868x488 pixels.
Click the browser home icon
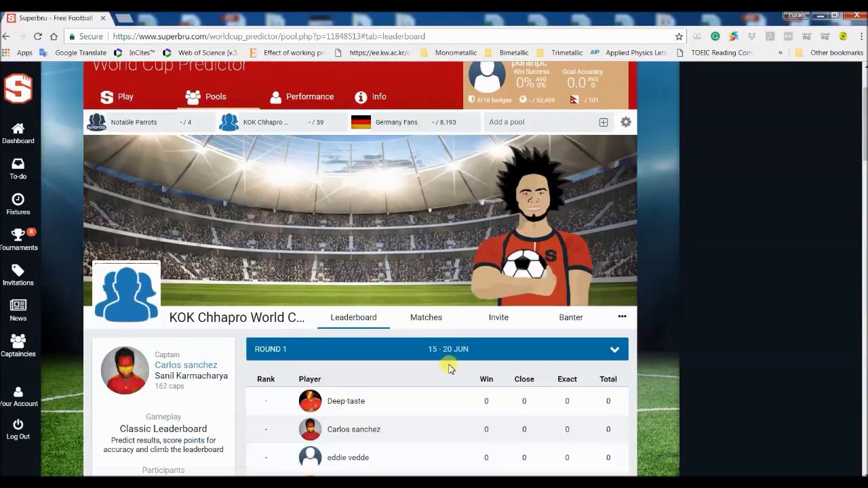54,37
